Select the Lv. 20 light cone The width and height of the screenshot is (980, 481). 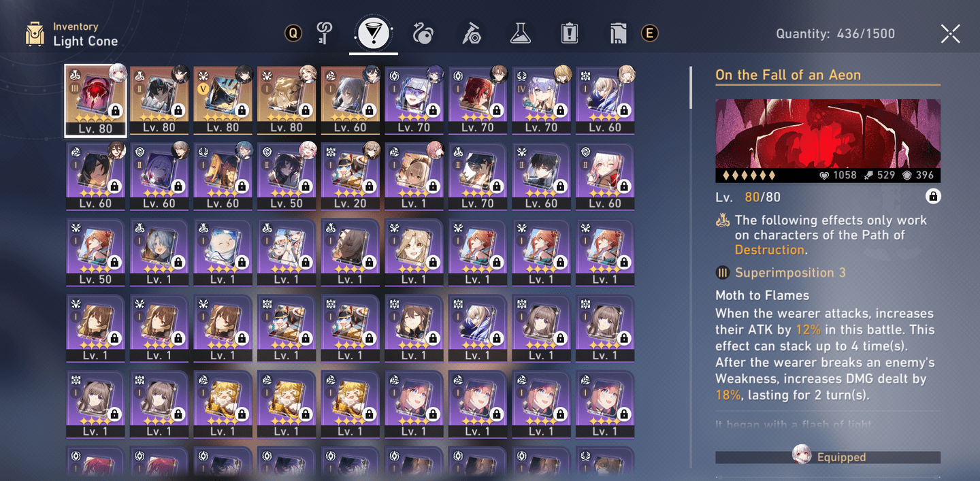click(350, 176)
